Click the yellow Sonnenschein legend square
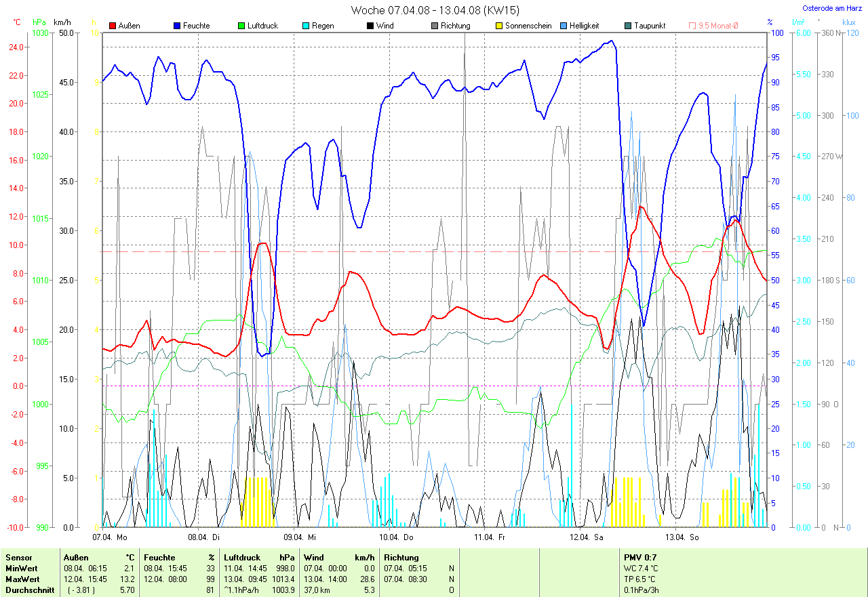This screenshot has height=597, width=868. pos(499,26)
